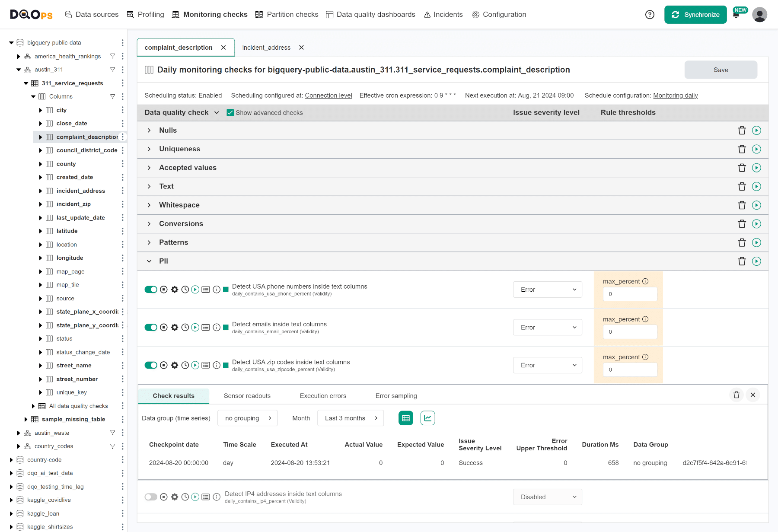778x532 pixels.
Task: Edit max_percent field for USA zip codes check
Action: pos(630,370)
